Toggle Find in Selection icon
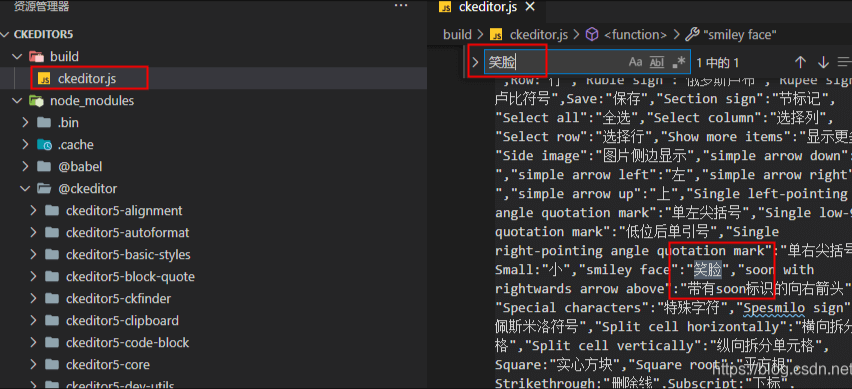Viewport: 852px width, 389px height. 844,62
